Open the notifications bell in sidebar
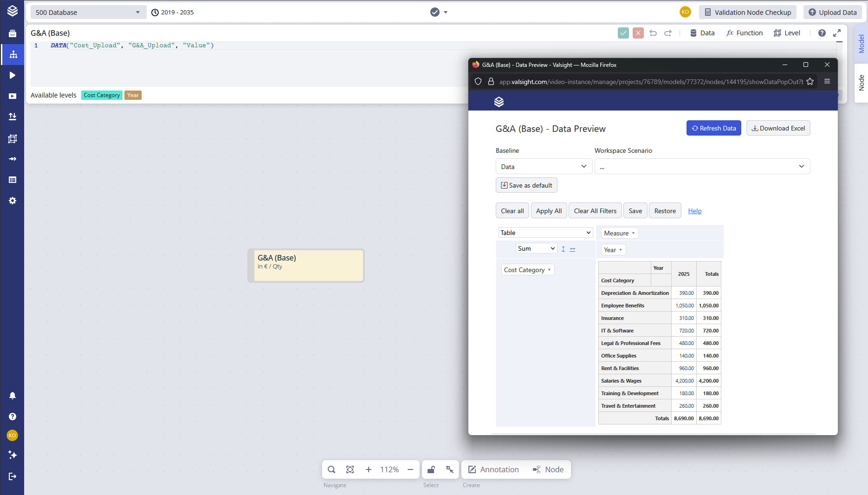Screen dimensions: 868x495 coord(13,396)
